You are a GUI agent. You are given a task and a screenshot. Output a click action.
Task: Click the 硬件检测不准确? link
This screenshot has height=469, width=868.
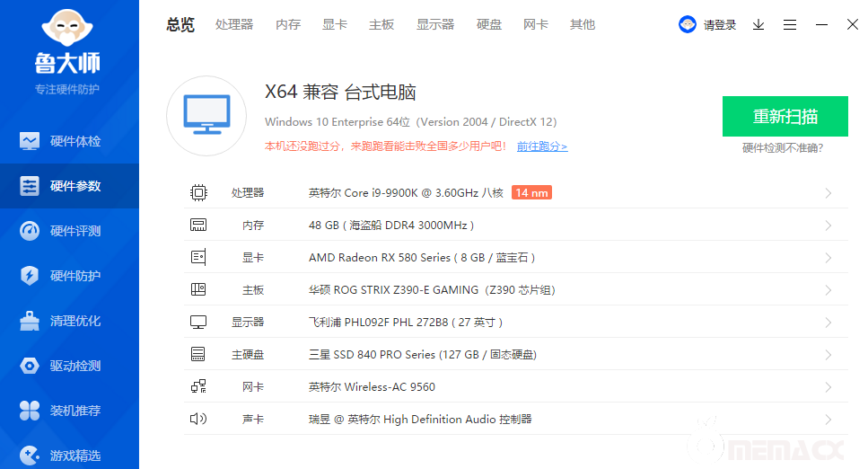tap(783, 148)
